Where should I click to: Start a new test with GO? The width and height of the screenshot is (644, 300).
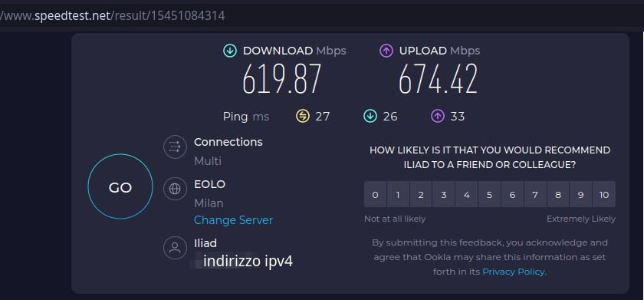coord(120,187)
